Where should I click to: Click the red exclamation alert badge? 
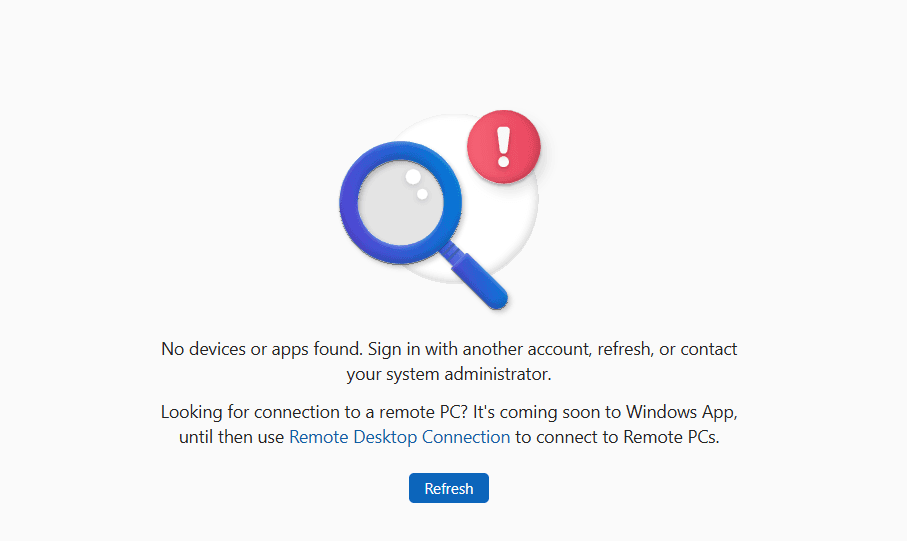pos(503,147)
